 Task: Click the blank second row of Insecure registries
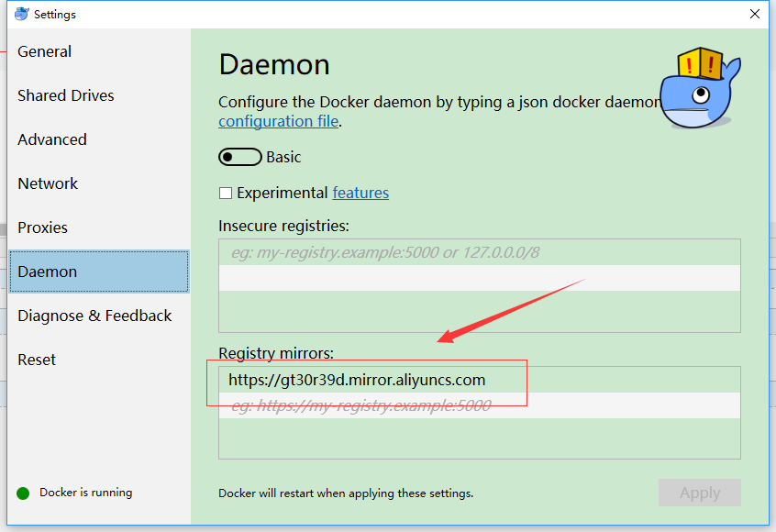pos(480,278)
